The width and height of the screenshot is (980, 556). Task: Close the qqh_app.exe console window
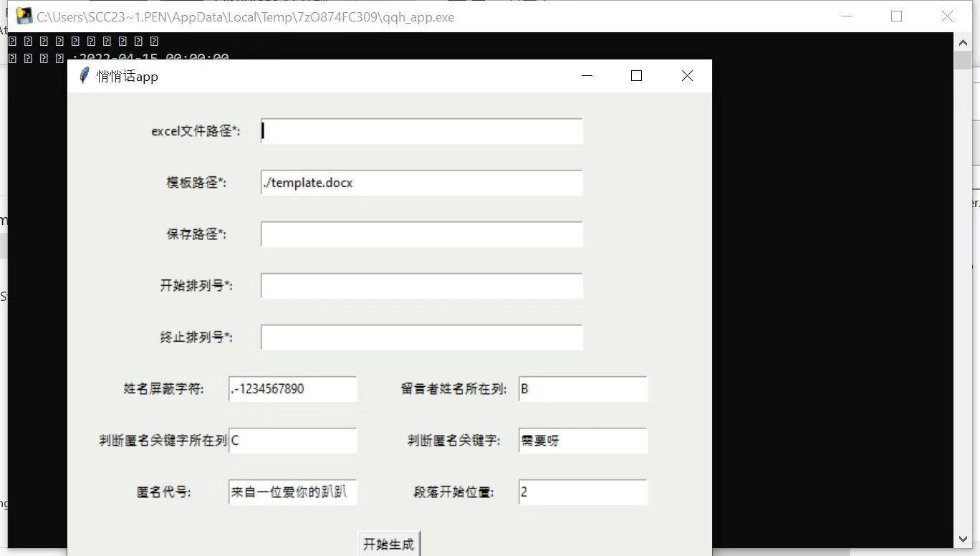point(947,16)
